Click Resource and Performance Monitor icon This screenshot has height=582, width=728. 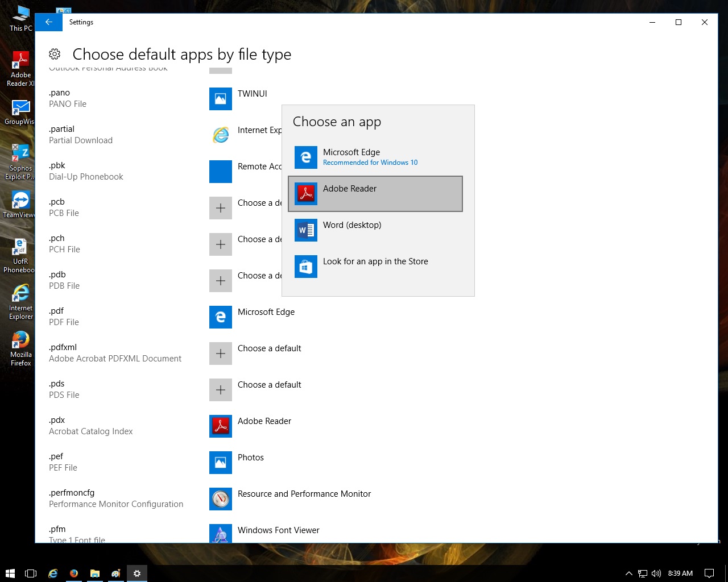pyautogui.click(x=221, y=499)
